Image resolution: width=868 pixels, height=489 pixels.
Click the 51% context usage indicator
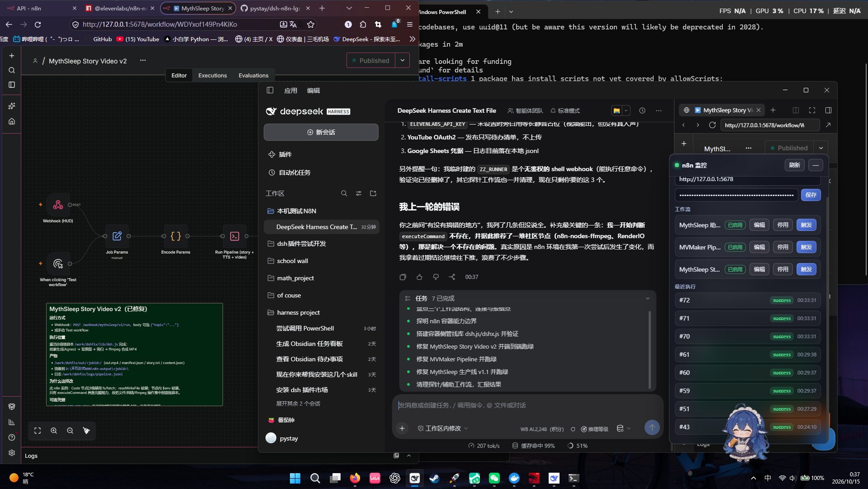578,446
